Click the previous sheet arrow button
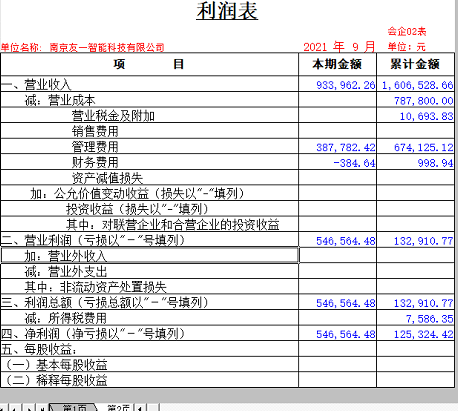 pyautogui.click(x=15, y=408)
